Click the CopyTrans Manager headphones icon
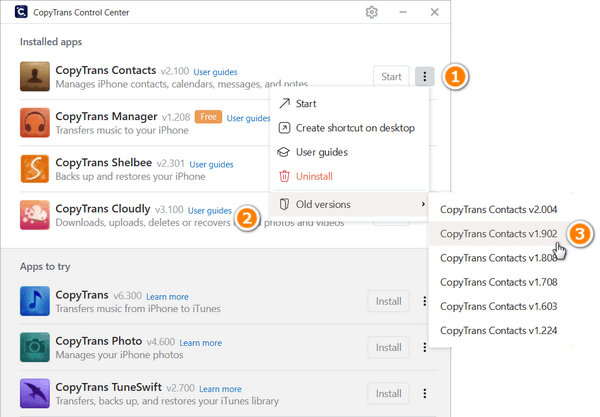The width and height of the screenshot is (600, 417). (35, 123)
